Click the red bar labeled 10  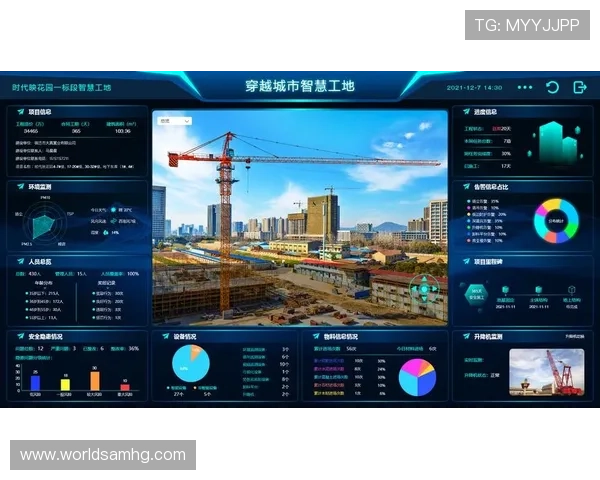click(125, 387)
